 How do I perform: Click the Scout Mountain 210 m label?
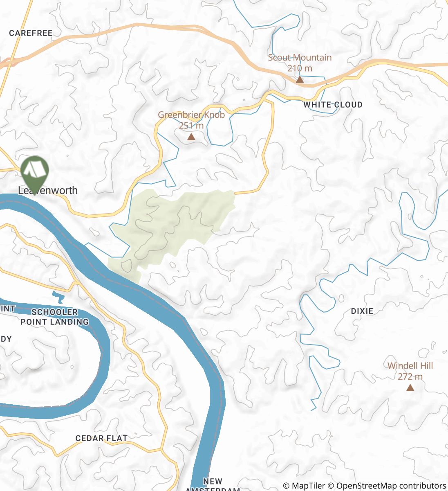click(300, 63)
